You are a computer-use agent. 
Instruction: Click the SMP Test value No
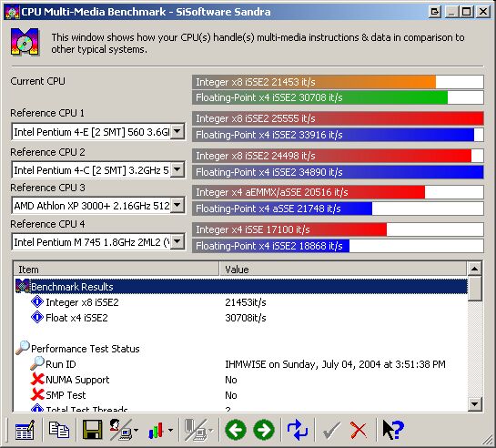coord(231,395)
